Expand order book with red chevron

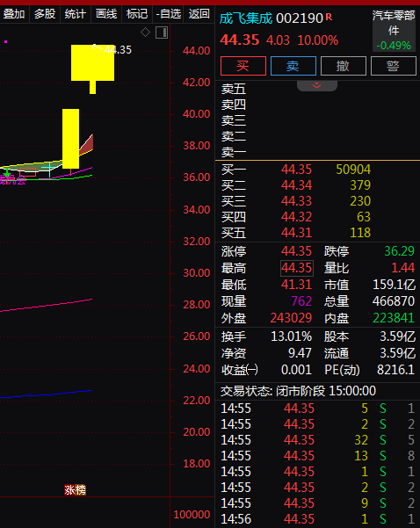[x=316, y=85]
